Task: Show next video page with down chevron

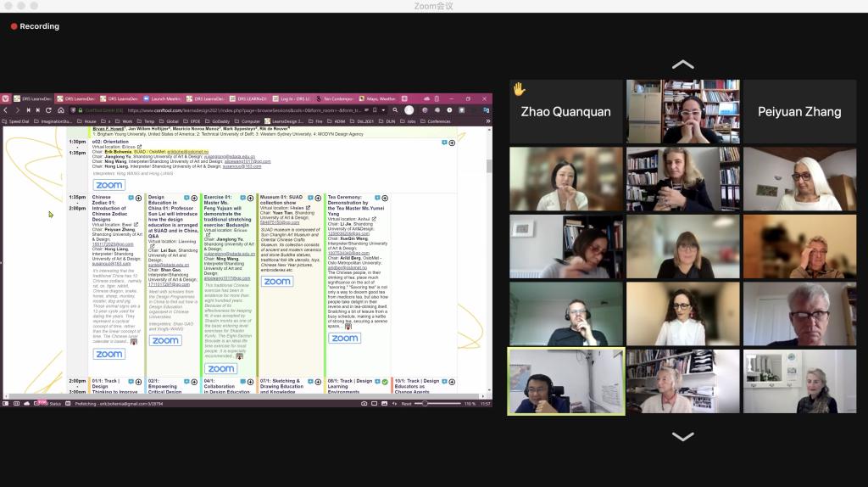Action: point(682,437)
